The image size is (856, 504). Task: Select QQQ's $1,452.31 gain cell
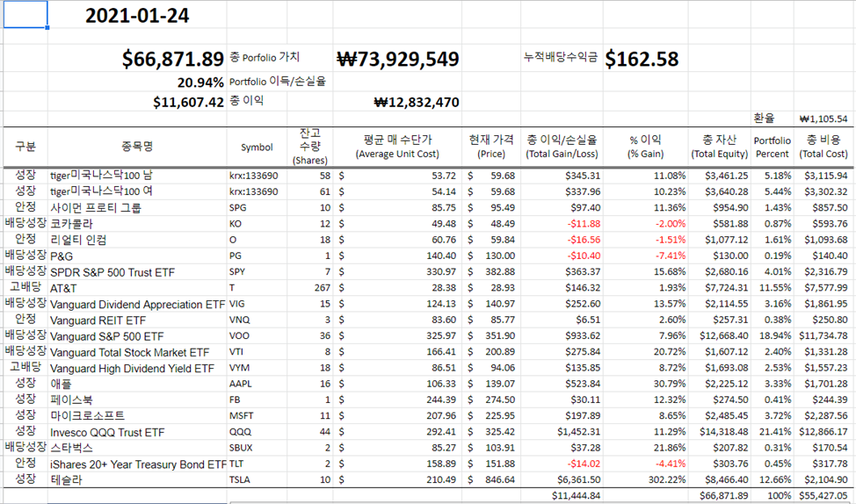click(562, 431)
